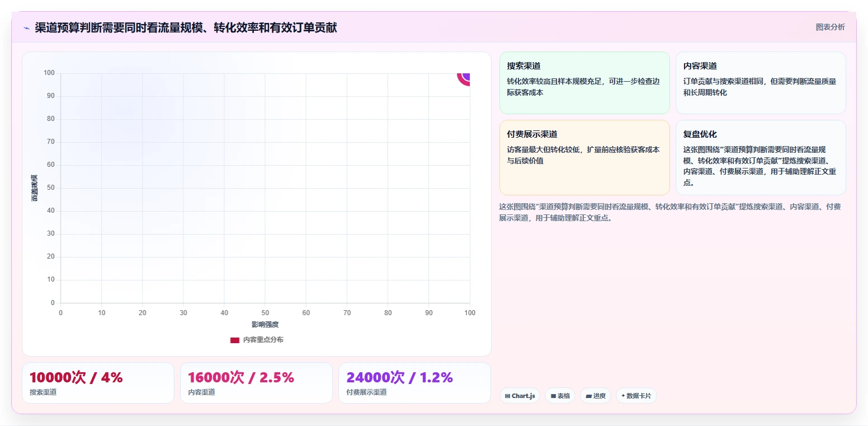Click the 转化效率较高且样本规模充足 description text
This screenshot has height=426, width=868.
click(583, 87)
